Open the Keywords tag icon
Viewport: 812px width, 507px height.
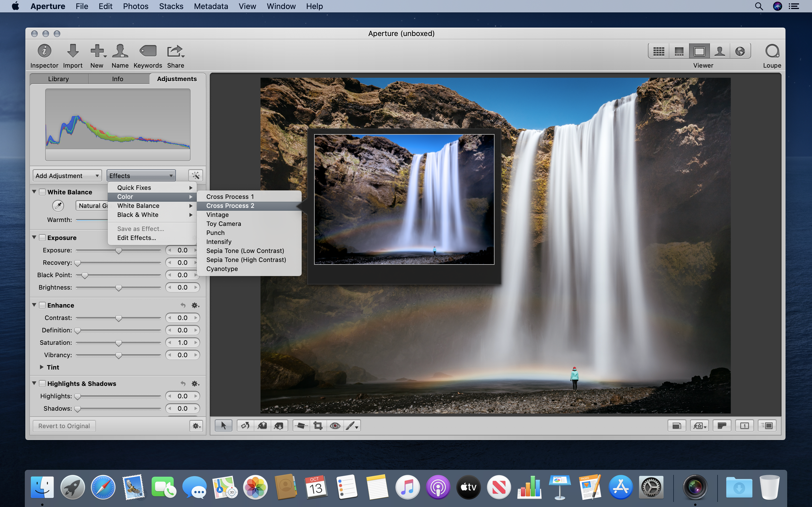coord(148,51)
